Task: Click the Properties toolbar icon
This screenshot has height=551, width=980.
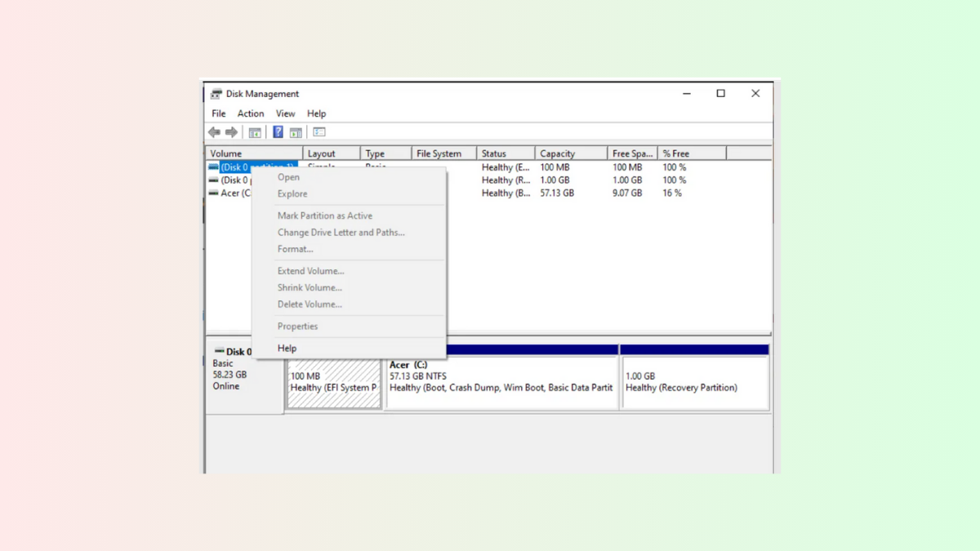Action: coord(318,131)
